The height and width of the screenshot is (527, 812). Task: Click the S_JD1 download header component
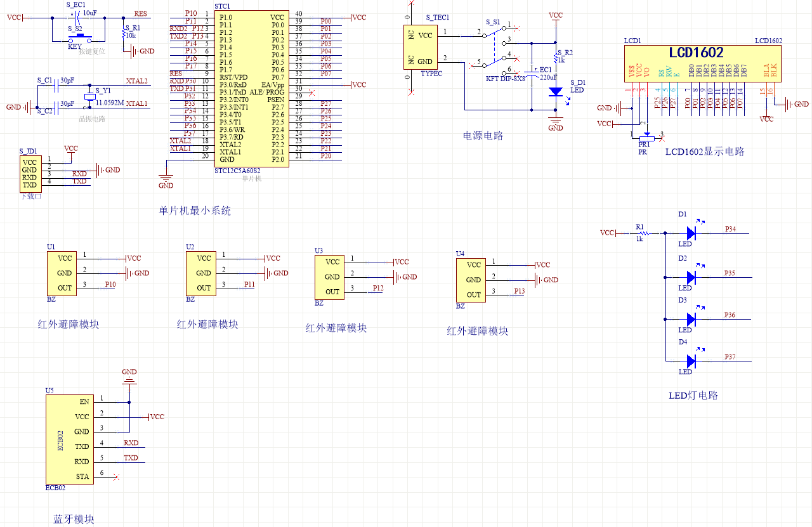tap(30, 173)
